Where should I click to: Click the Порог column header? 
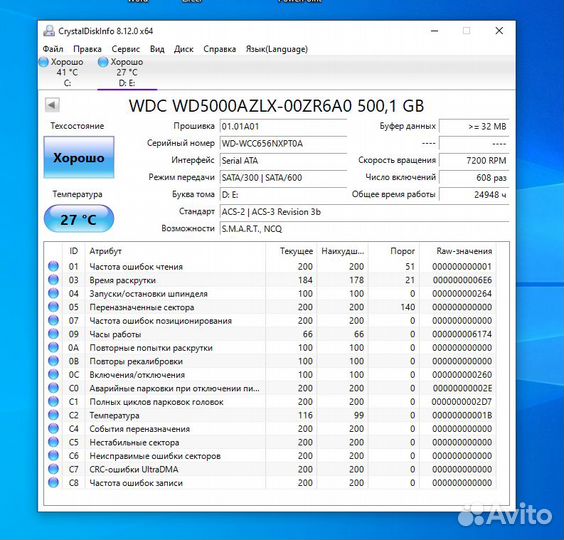tap(394, 251)
